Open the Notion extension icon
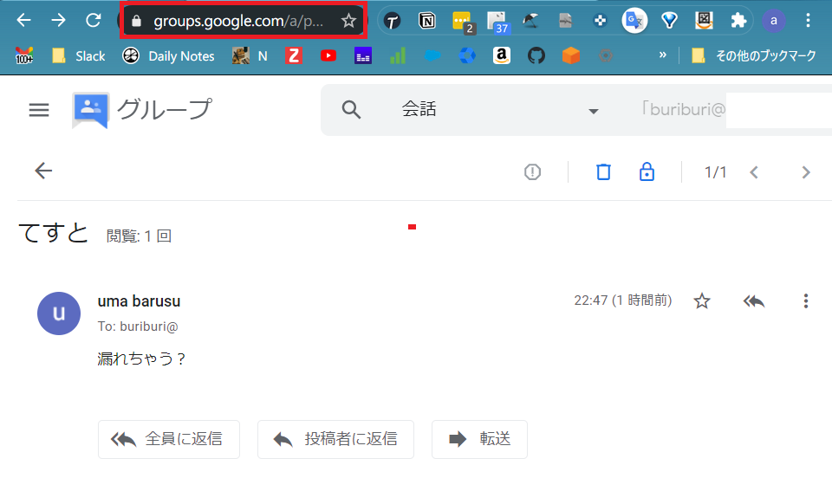The width and height of the screenshot is (832, 504). tap(426, 21)
